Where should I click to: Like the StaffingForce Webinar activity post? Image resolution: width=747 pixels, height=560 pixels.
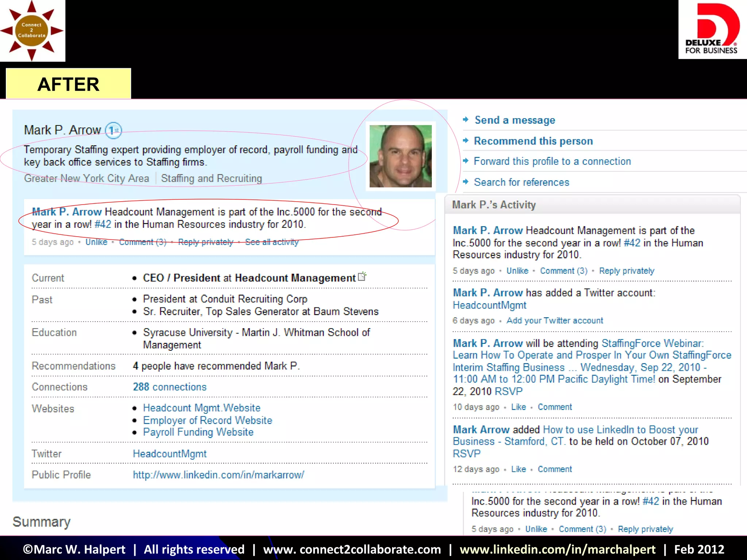pos(518,407)
